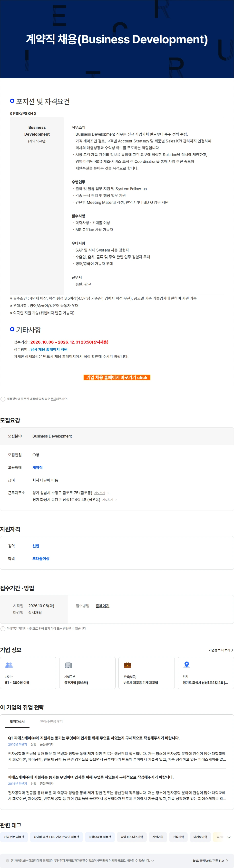Click the 일학습병행 채용관 tag
234x868 pixels.
(x=100, y=837)
